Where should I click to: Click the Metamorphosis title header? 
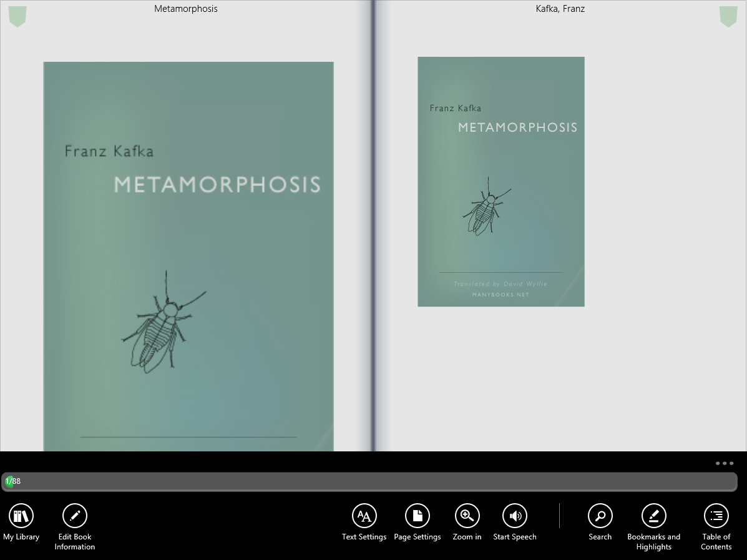tap(186, 9)
